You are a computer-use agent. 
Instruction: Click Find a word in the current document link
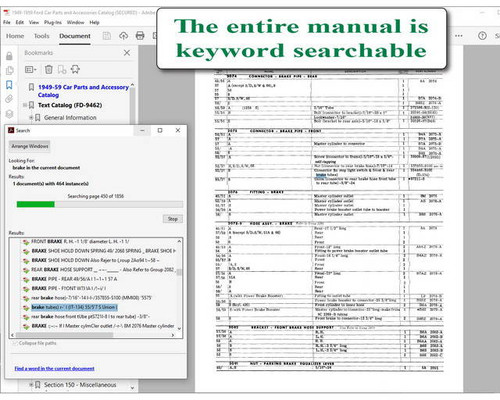(x=54, y=368)
